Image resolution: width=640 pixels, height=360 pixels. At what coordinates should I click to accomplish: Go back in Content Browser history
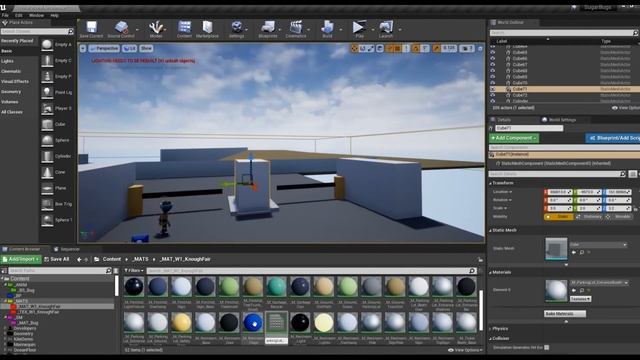(x=79, y=260)
